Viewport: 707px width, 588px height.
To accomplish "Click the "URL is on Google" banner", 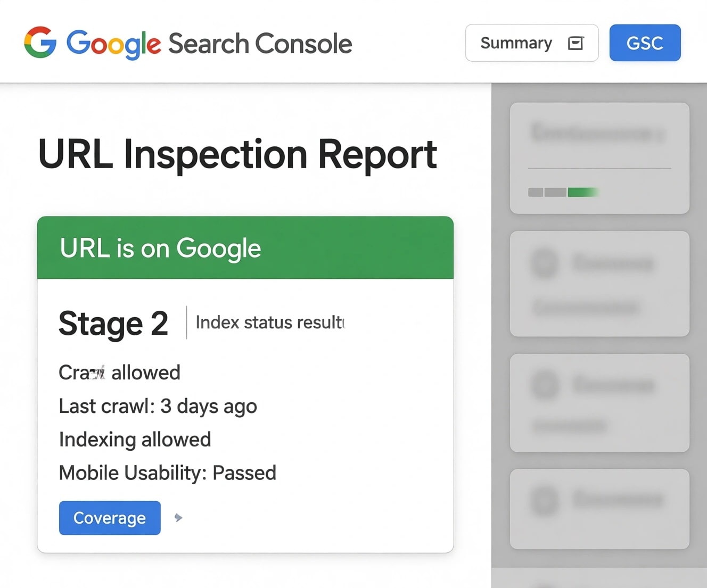I will click(244, 248).
